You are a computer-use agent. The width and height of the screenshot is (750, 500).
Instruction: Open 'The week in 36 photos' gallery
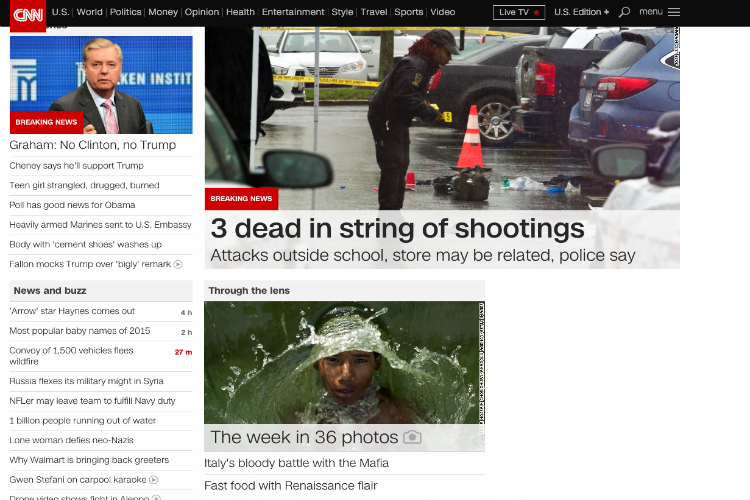click(x=304, y=437)
